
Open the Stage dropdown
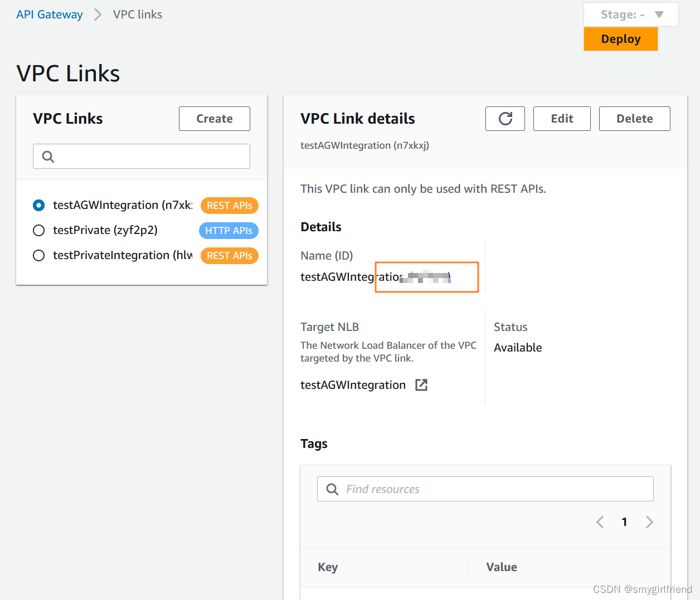point(631,14)
